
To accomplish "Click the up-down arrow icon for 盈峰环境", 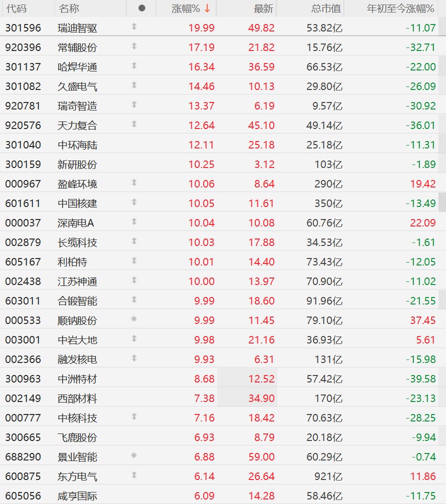I will point(134,182).
